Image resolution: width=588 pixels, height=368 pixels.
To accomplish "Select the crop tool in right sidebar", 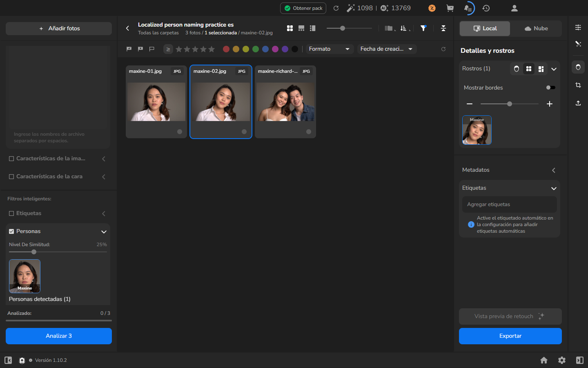I will click(578, 85).
